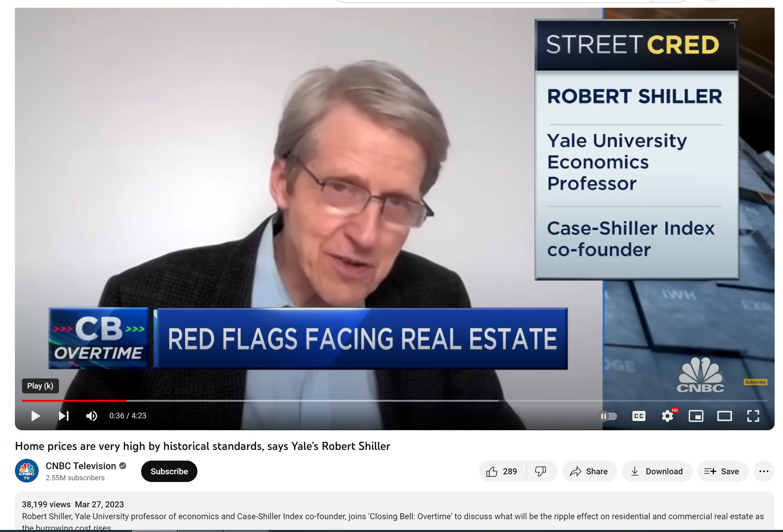Open video settings gear
This screenshot has width=783, height=532.
tap(667, 416)
